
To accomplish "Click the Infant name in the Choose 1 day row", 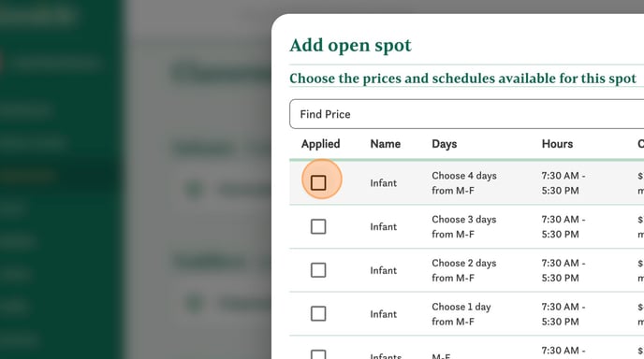I will pyautogui.click(x=383, y=314).
